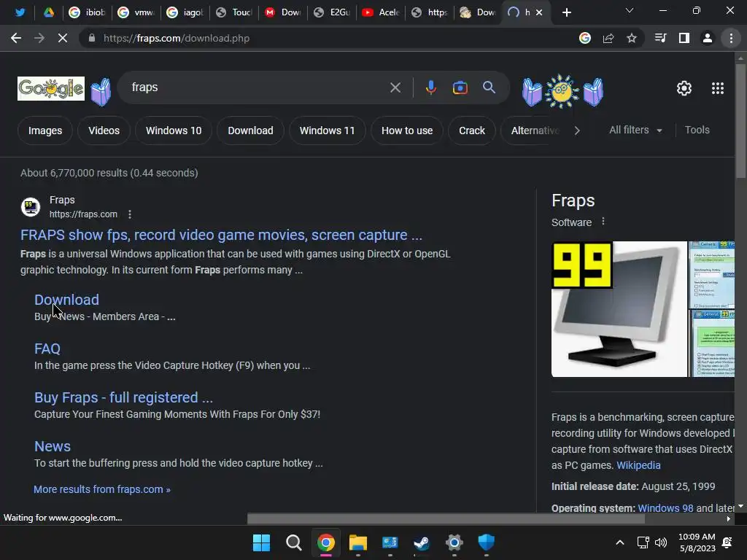
Task: Open the Windows 98 link
Action: [x=665, y=507]
